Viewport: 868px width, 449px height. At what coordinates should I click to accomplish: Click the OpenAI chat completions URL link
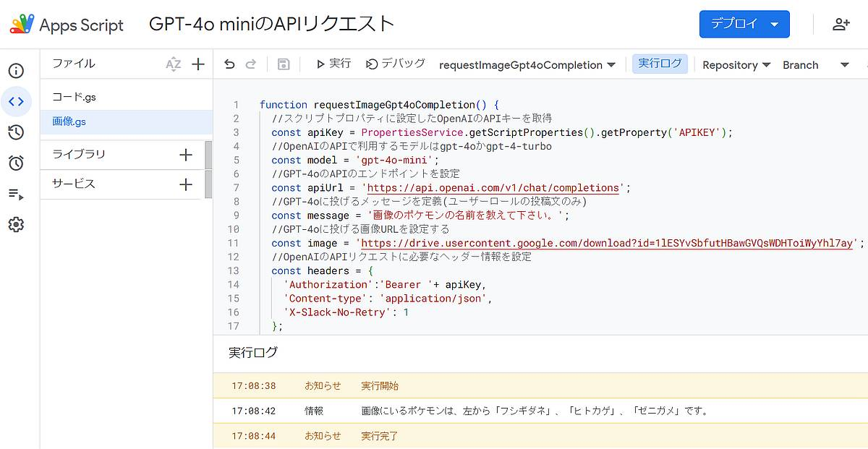pyautogui.click(x=493, y=188)
